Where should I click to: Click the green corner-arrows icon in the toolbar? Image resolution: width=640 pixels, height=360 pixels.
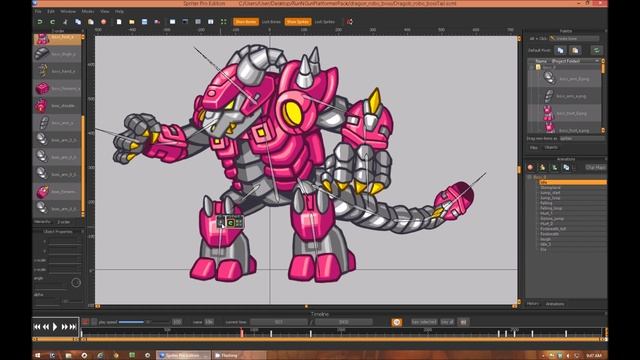click(x=224, y=22)
